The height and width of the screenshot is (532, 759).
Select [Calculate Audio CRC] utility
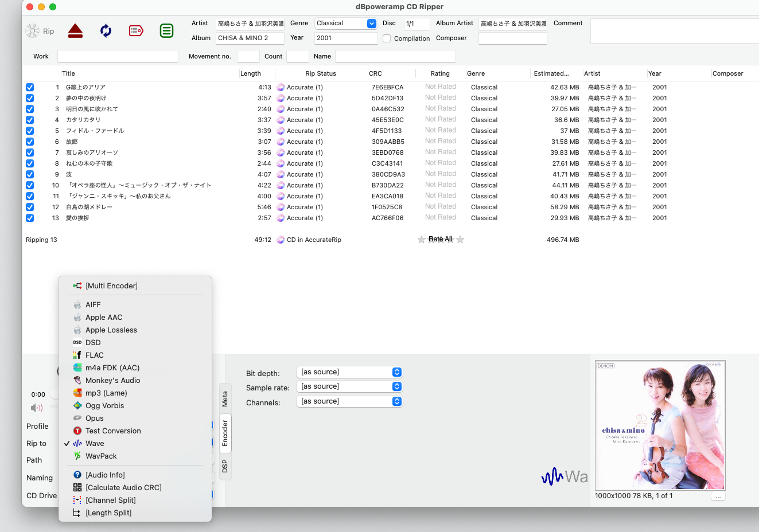(x=135, y=487)
